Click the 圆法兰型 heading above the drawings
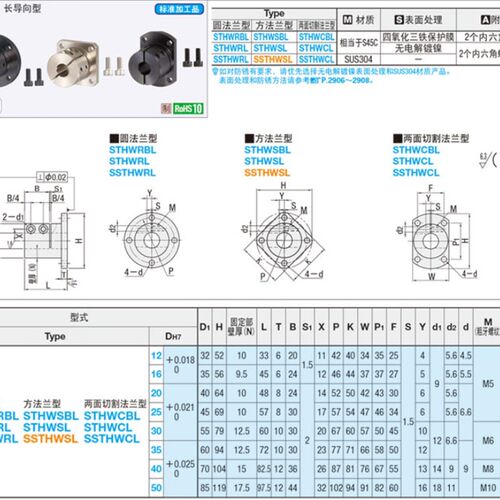The image size is (500, 500). [133, 138]
